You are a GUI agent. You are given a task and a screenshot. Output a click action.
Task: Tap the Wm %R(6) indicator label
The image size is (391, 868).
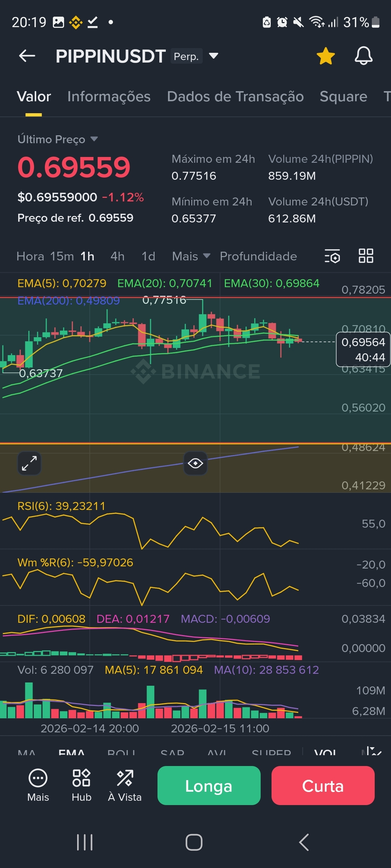[x=75, y=562]
